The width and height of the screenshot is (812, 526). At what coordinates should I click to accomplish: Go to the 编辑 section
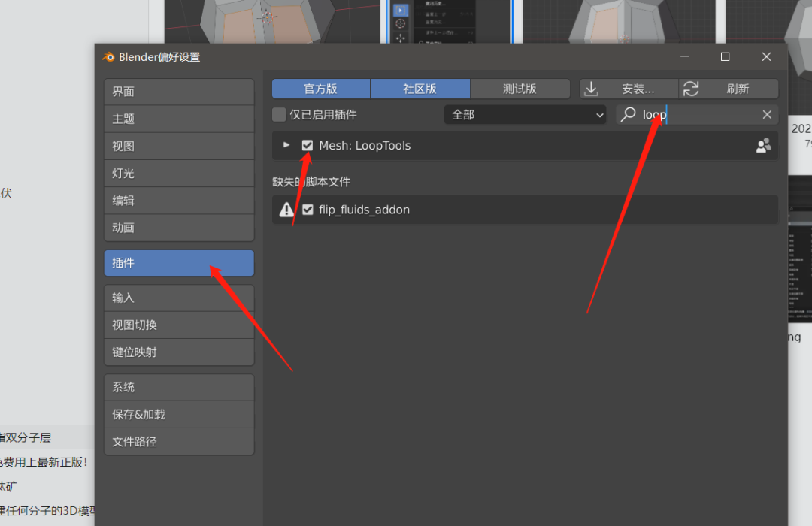coord(179,201)
